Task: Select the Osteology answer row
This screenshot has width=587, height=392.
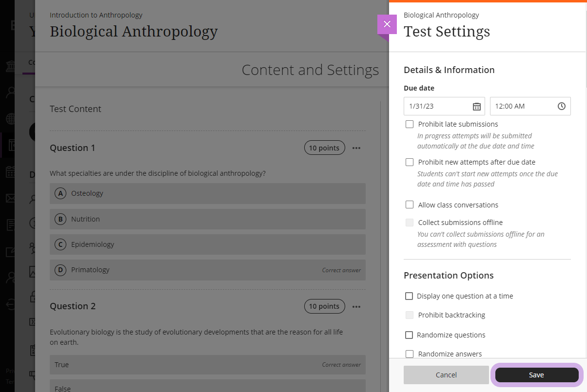Action: tap(208, 193)
